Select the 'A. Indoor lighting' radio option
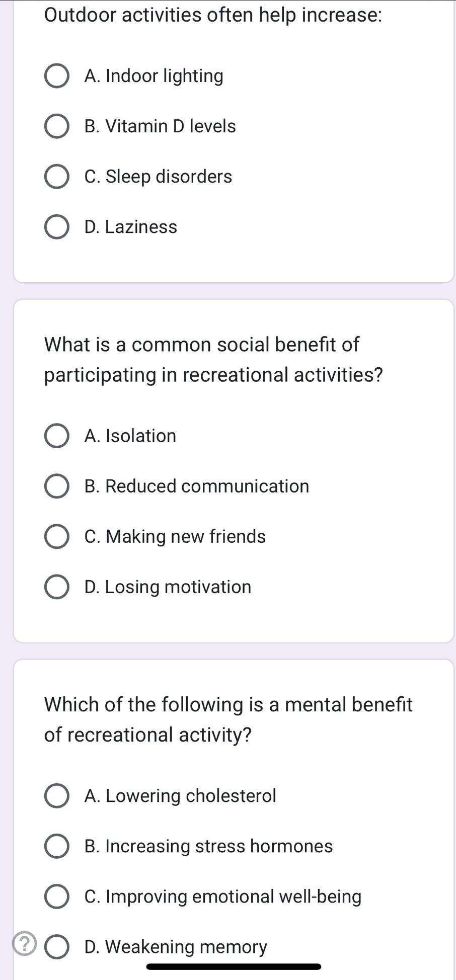The height and width of the screenshot is (980, 456). tap(57, 76)
